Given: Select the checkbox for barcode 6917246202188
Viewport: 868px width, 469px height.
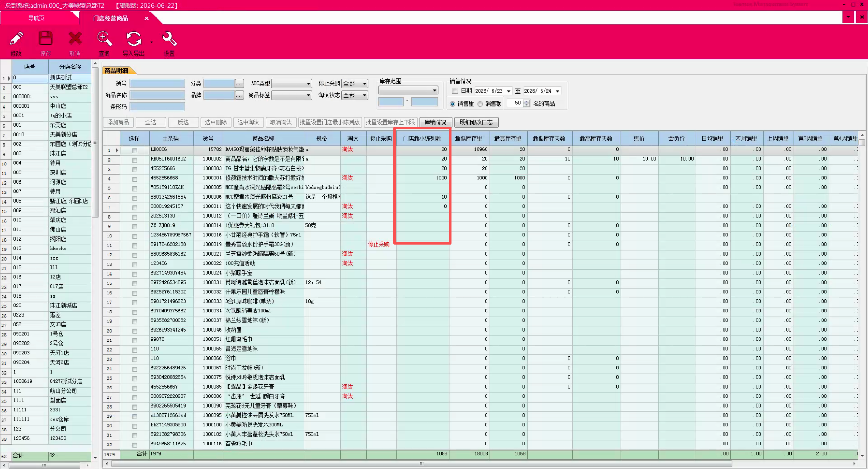Looking at the screenshot, I should click(x=135, y=246).
